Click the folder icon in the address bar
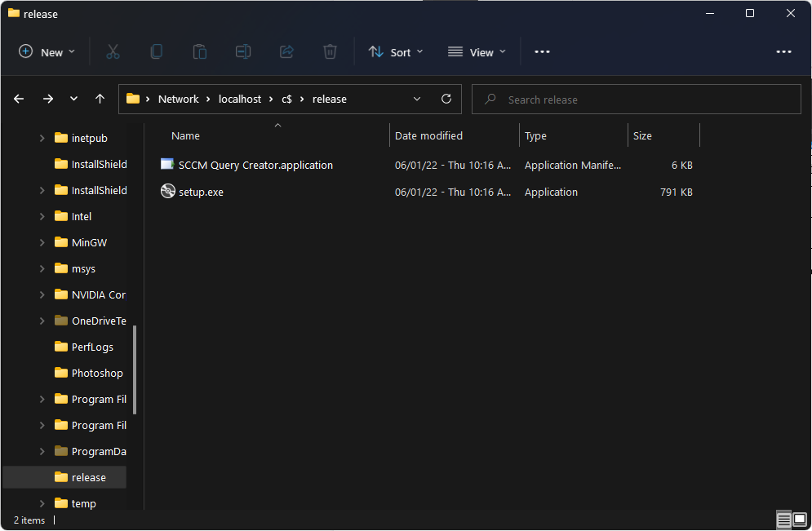The image size is (812, 531). tap(133, 99)
